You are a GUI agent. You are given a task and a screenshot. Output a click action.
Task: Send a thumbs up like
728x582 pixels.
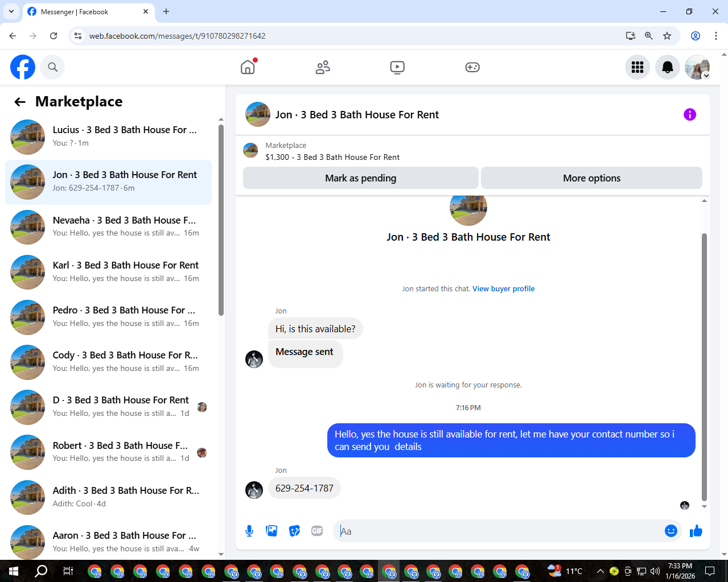pos(696,531)
